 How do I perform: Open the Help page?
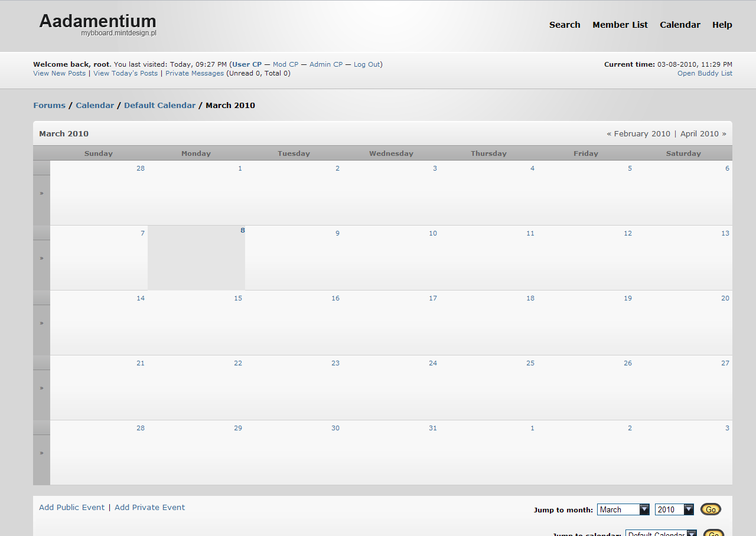[x=722, y=25]
